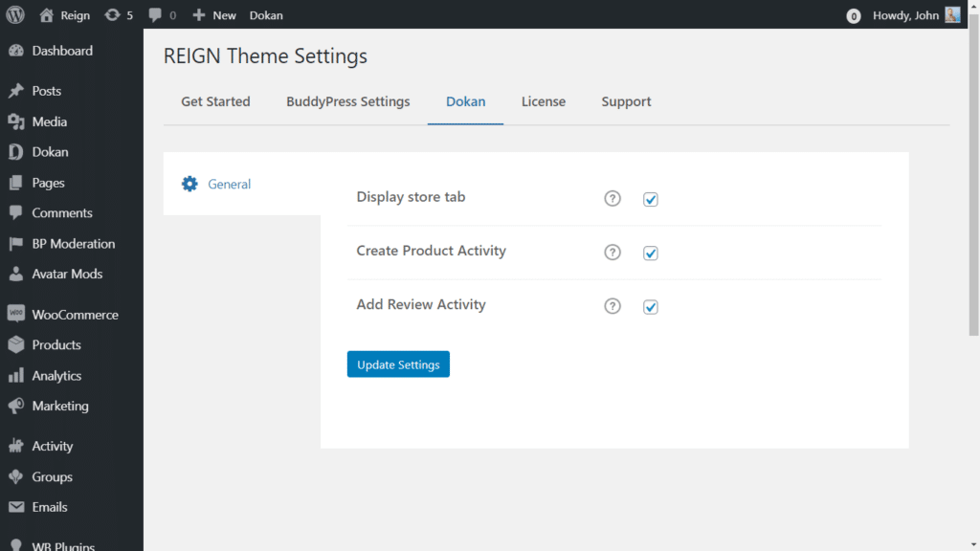The image size is (980, 551).
Task: Switch to the BuddyPress Settings tab
Action: [347, 101]
